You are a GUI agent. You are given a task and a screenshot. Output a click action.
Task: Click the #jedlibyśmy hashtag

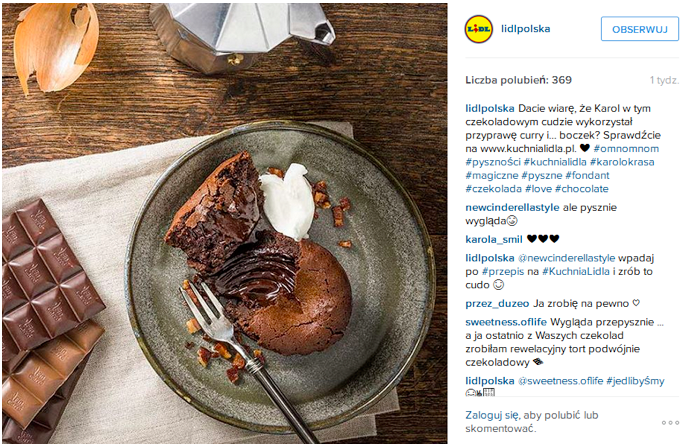click(x=635, y=381)
